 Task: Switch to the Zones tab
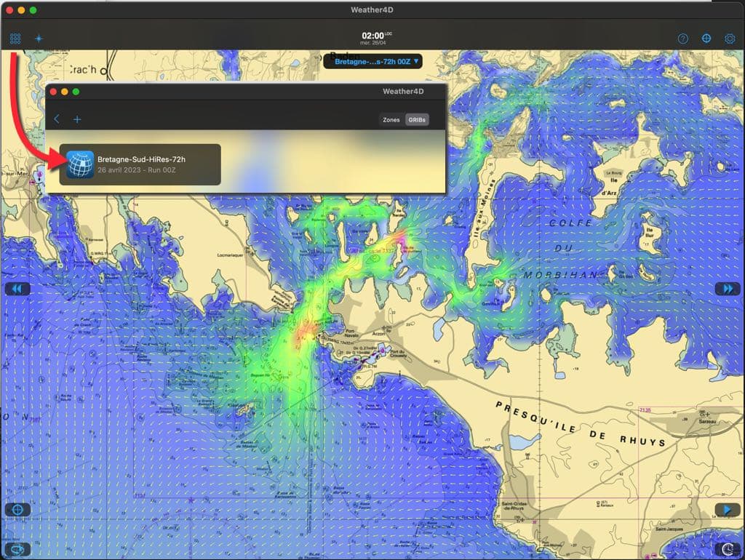click(391, 120)
